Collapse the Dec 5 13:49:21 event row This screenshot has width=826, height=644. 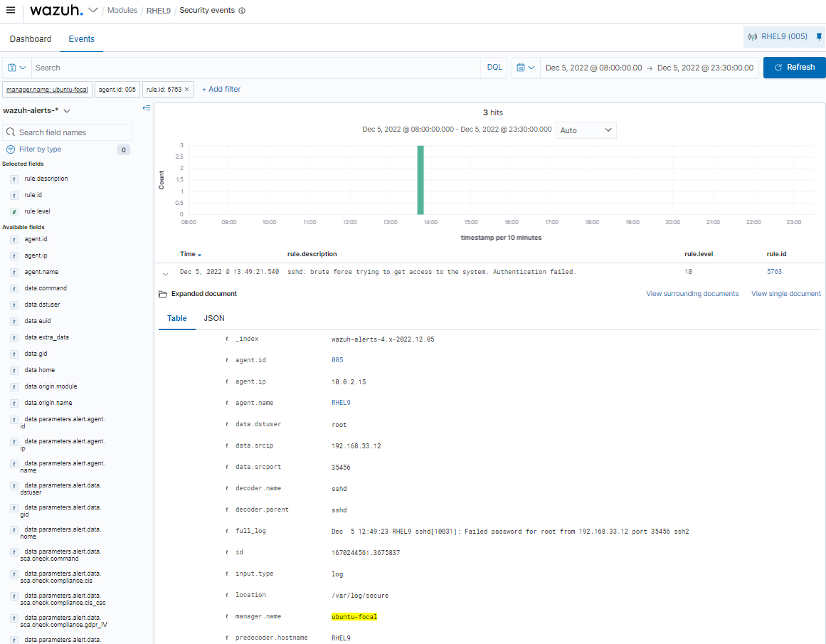click(165, 273)
